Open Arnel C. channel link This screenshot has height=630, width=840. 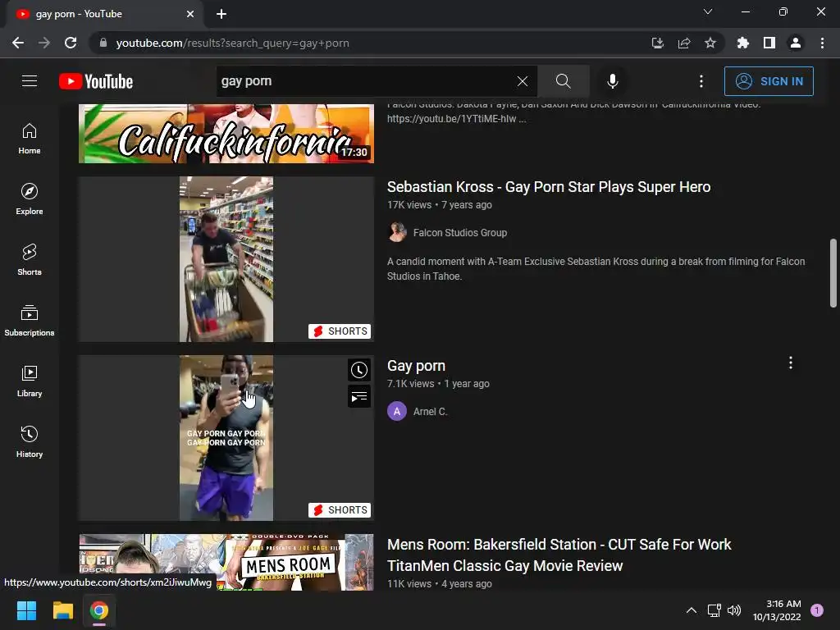pos(430,412)
